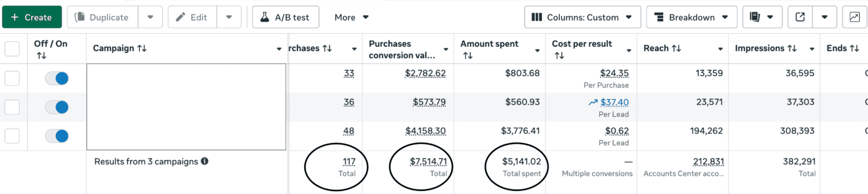Open the Amount spent column menu arrow
868x194 pixels.
(537, 50)
